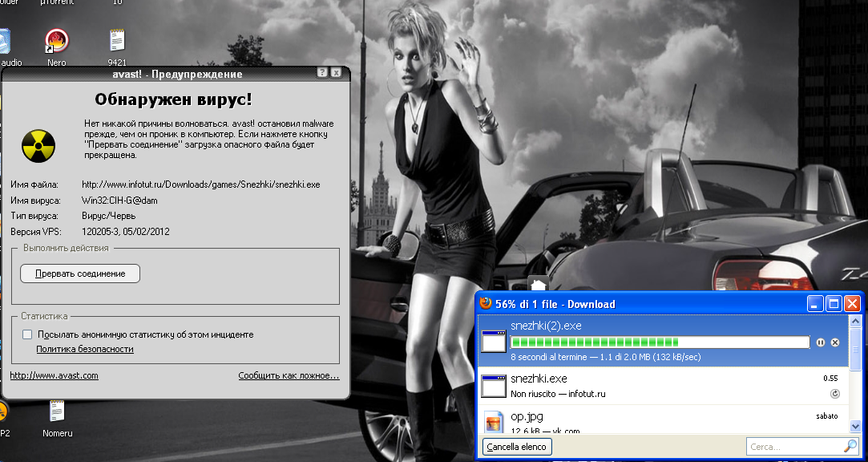Click the virus type Вирус/Червь

(x=108, y=216)
